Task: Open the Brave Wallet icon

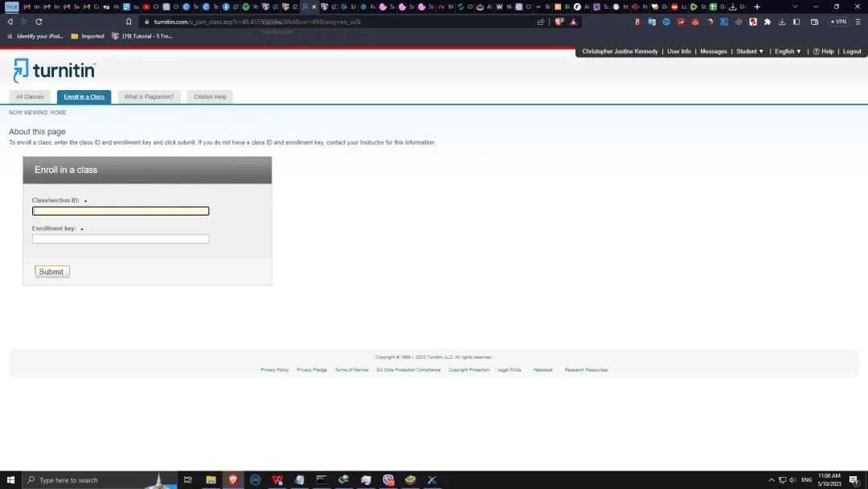Action: tap(814, 22)
